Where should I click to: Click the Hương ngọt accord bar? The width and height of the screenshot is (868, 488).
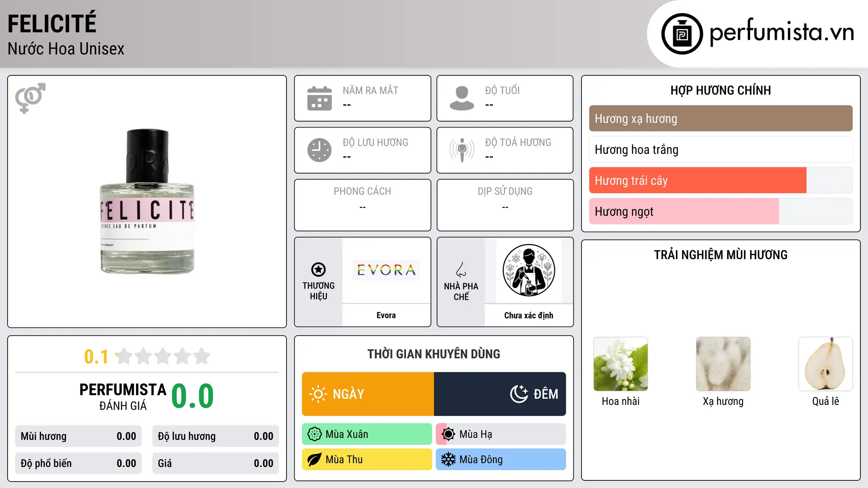[x=721, y=211]
